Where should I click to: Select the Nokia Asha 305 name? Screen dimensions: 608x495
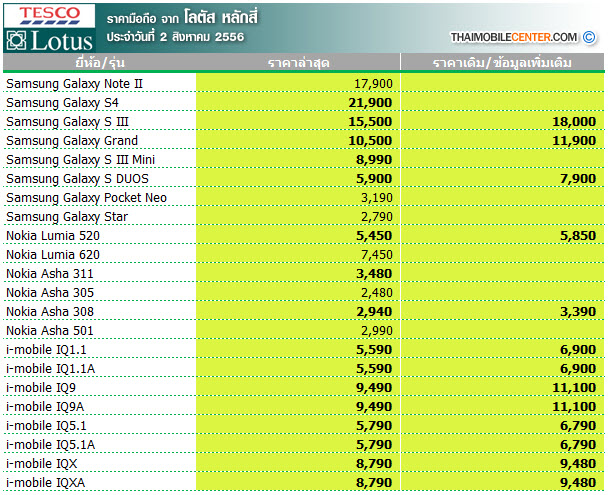pos(50,293)
